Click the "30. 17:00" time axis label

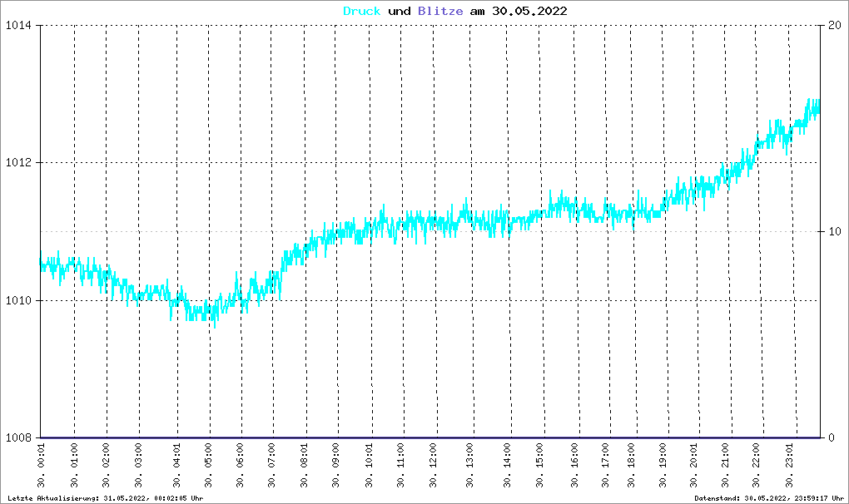click(x=606, y=466)
